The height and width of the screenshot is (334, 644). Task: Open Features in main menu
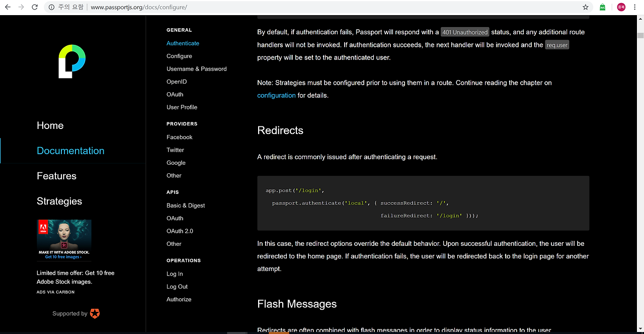coord(56,176)
